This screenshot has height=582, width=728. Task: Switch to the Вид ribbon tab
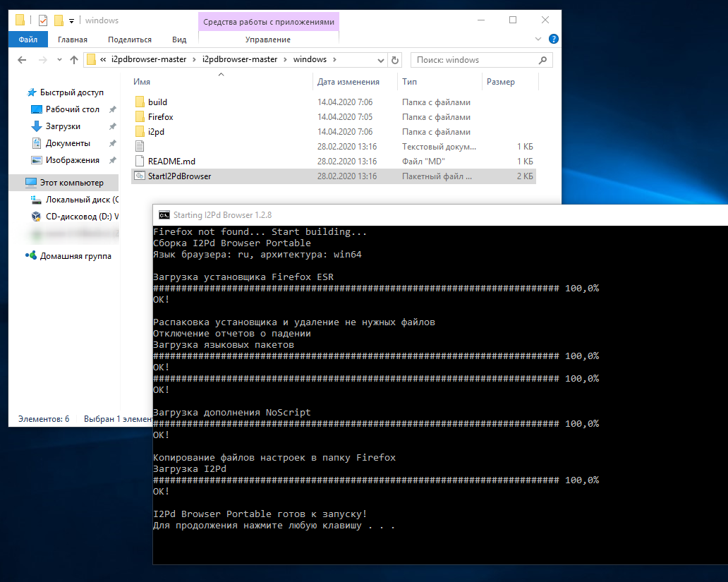(x=179, y=40)
